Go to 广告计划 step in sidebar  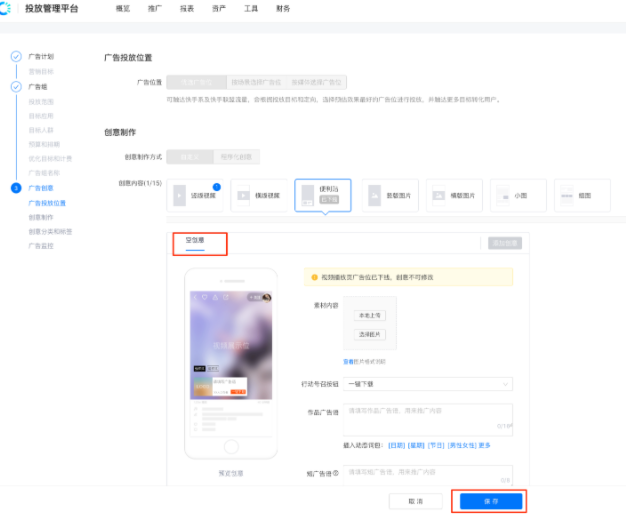pos(41,56)
